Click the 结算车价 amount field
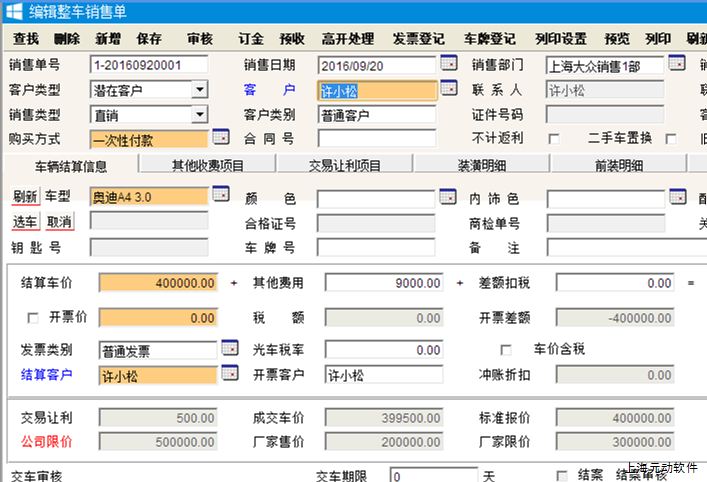Viewport: 707px width, 482px height. click(x=158, y=284)
